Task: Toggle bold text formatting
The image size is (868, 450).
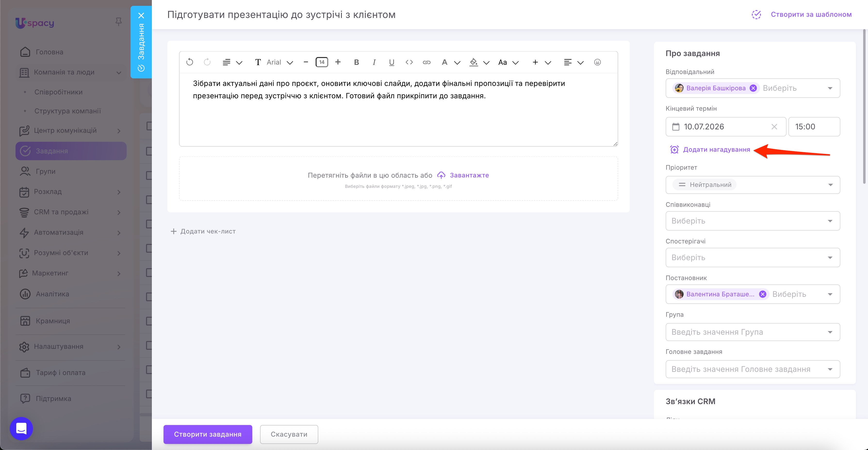Action: pos(356,62)
